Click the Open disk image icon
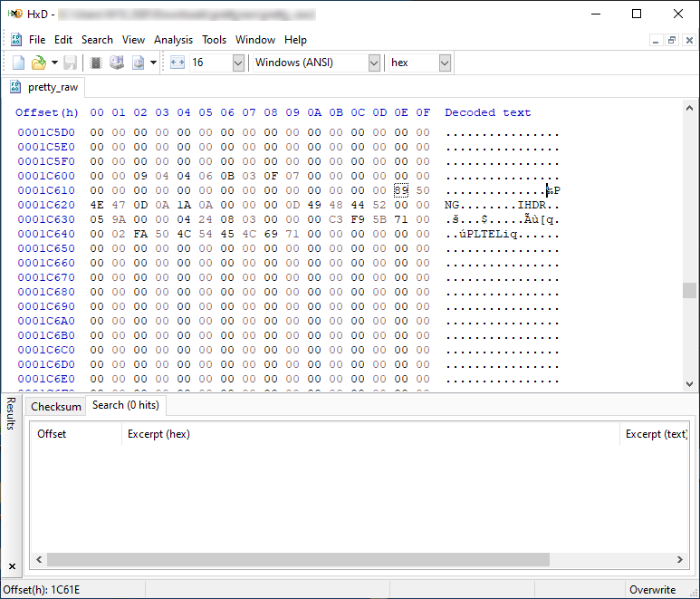This screenshot has height=599, width=700. coord(139,63)
